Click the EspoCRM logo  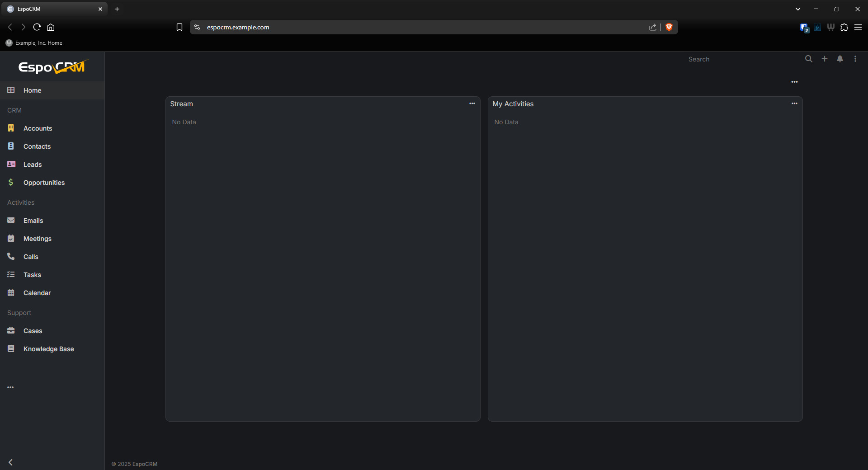click(52, 67)
